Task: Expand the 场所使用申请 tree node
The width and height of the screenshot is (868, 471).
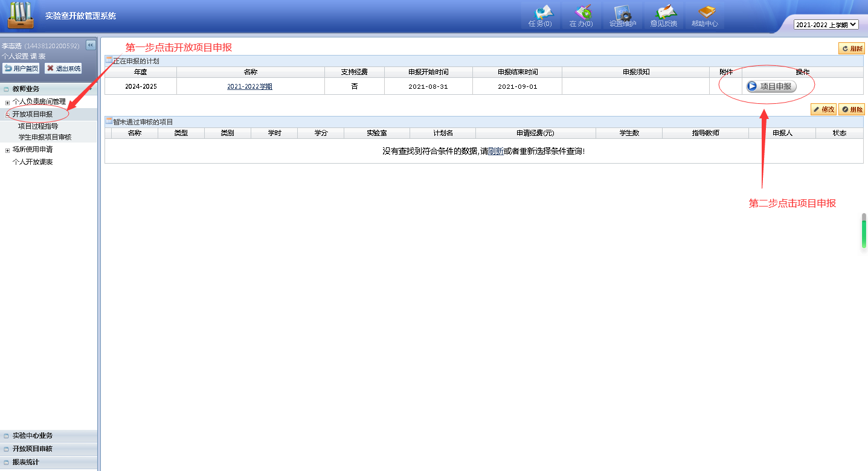Action: [7, 150]
